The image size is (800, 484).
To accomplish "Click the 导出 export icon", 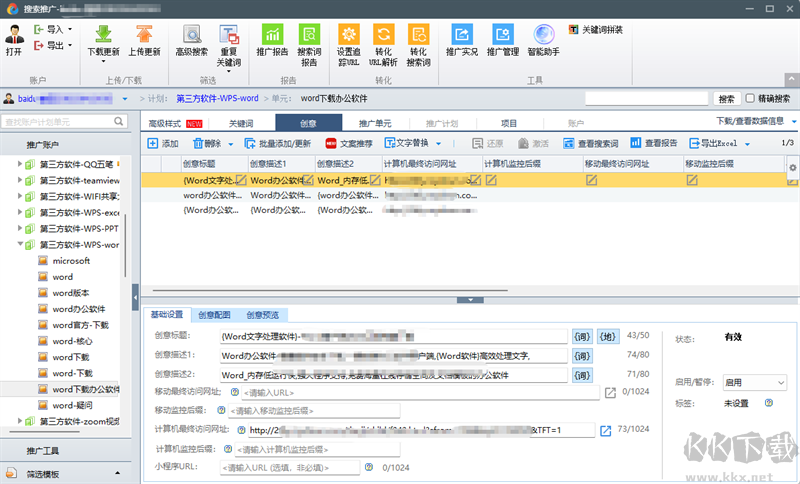I will click(39, 45).
